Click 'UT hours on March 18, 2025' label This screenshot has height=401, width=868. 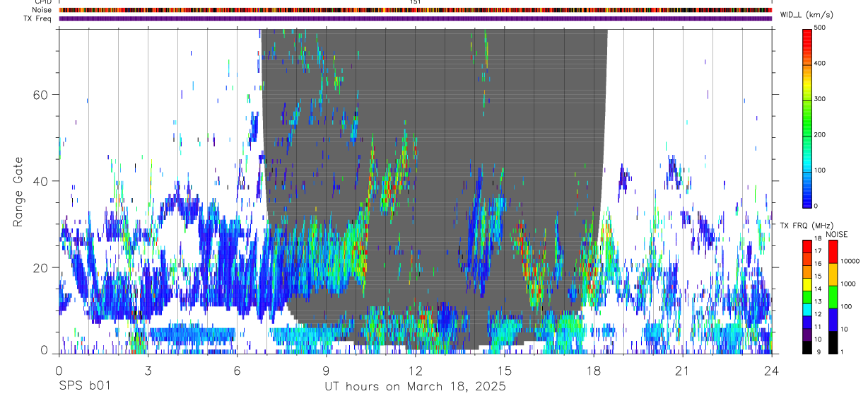click(415, 387)
